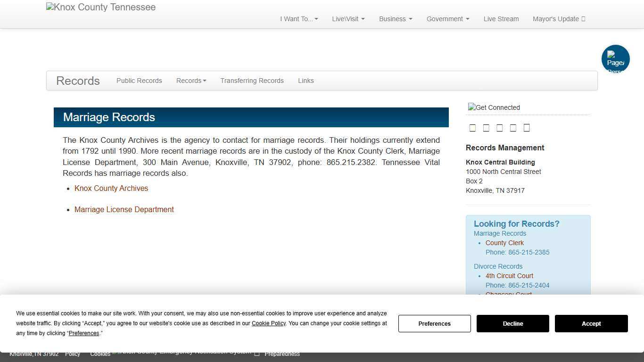Image resolution: width=644 pixels, height=362 pixels.
Task: Select the Transferring Records tab
Action: 252,81
